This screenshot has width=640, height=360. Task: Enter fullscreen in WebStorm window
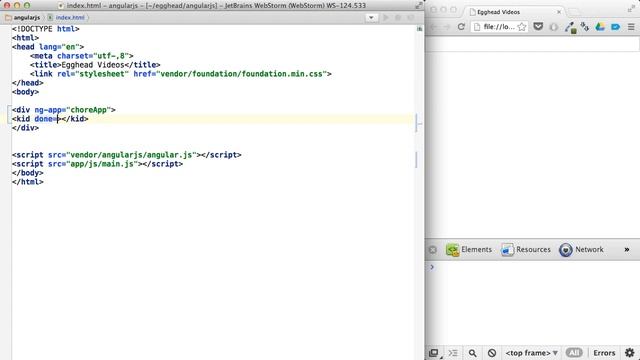pos(419,5)
